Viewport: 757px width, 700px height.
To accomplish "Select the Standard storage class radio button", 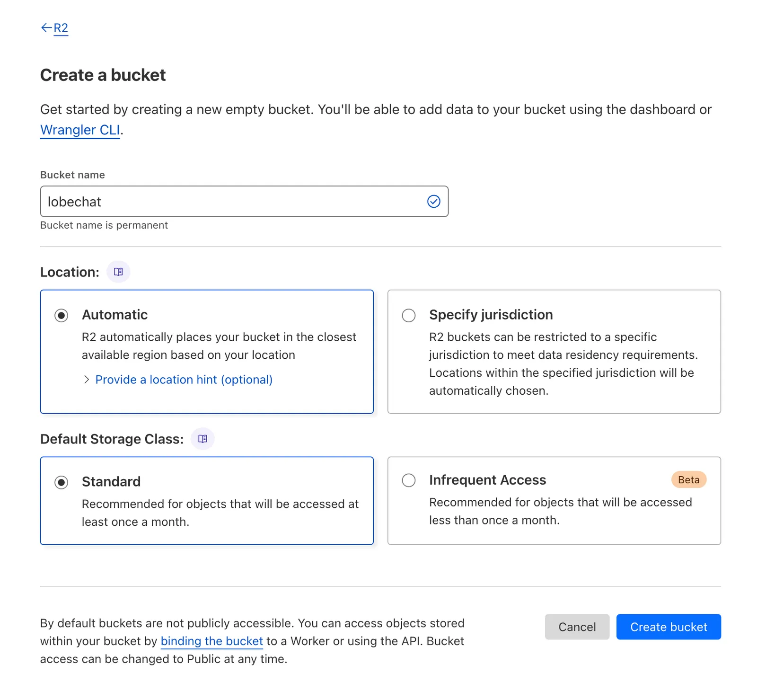I will tap(61, 482).
